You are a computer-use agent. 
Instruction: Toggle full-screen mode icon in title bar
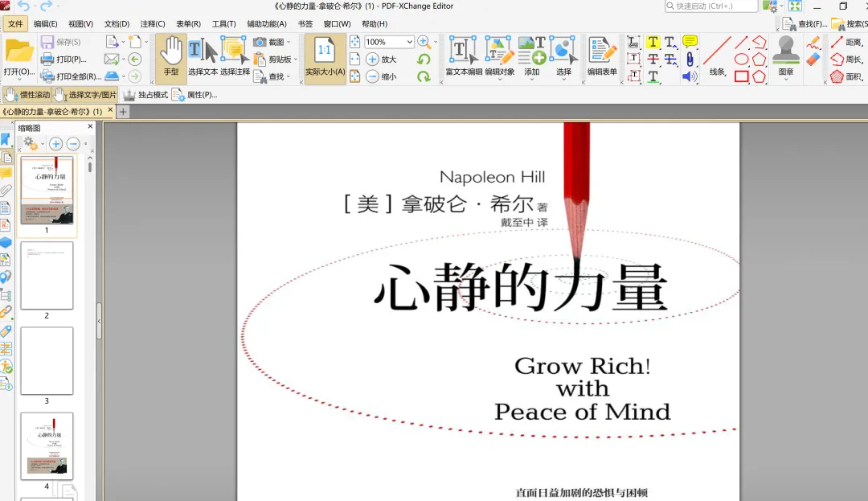pos(796,6)
